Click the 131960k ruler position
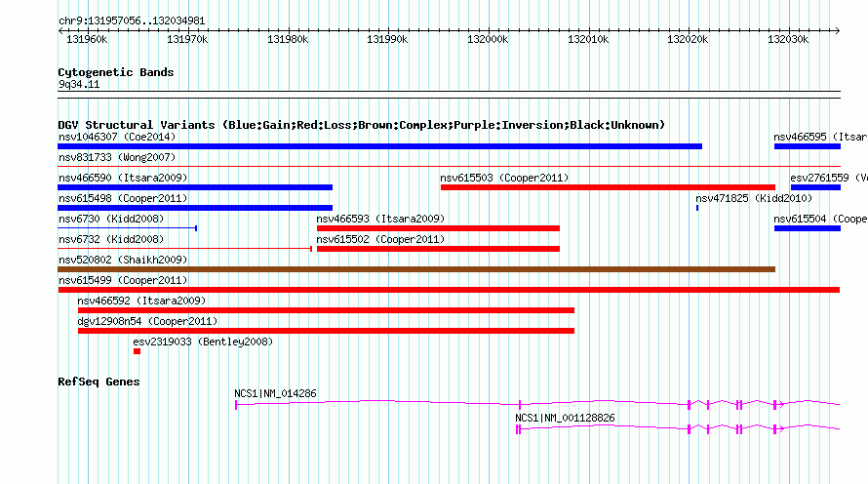 coord(87,39)
